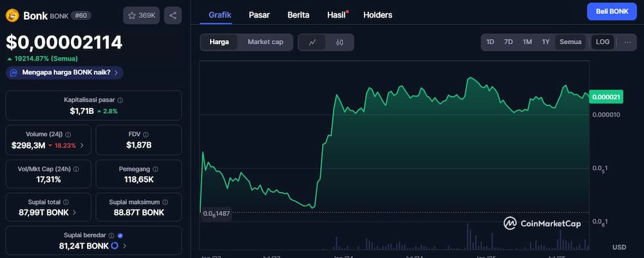Click the 88.87T BONK max supply value
This screenshot has width=644, height=258.
[x=139, y=212]
